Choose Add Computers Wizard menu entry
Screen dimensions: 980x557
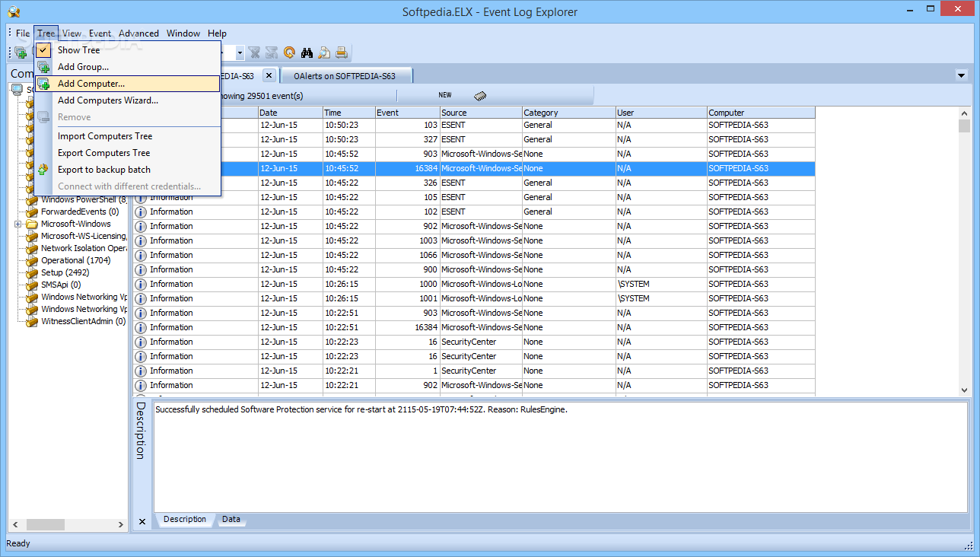point(128,100)
